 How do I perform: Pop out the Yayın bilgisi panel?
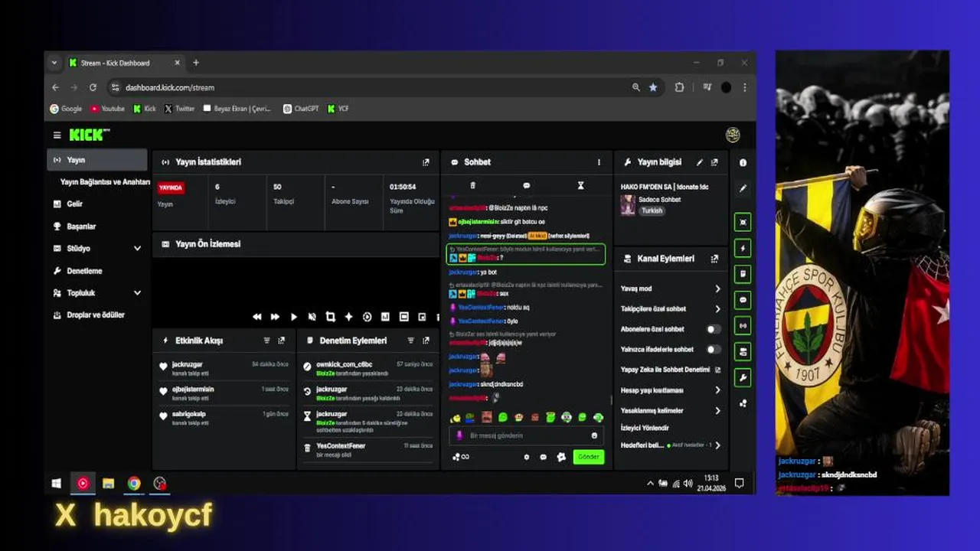click(714, 162)
